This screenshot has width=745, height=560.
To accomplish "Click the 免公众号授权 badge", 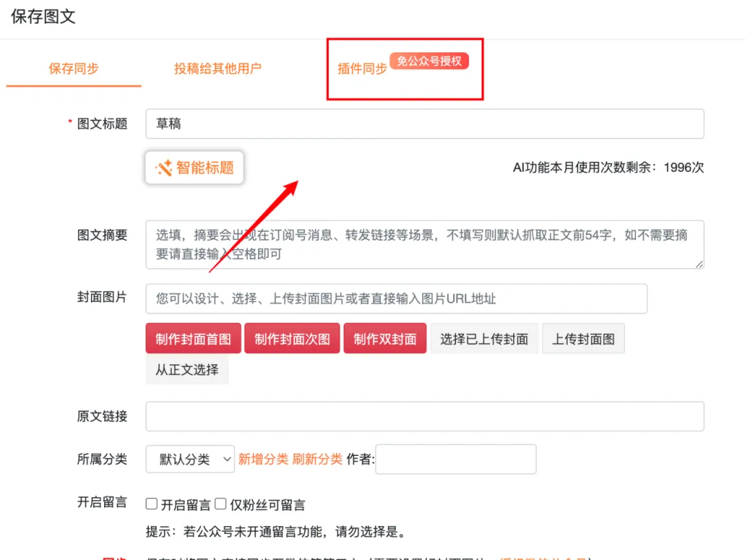I will [x=429, y=61].
